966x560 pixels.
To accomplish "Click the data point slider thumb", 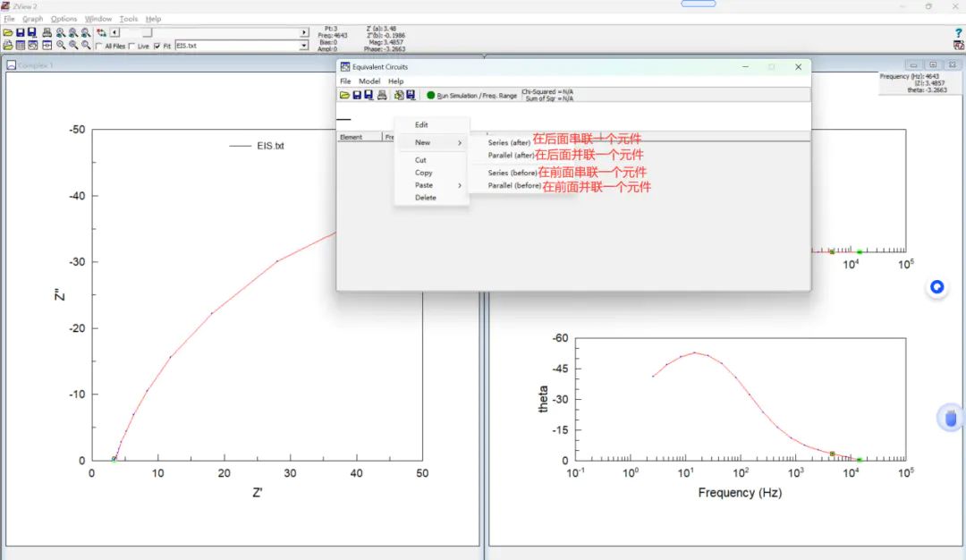I will [148, 32].
